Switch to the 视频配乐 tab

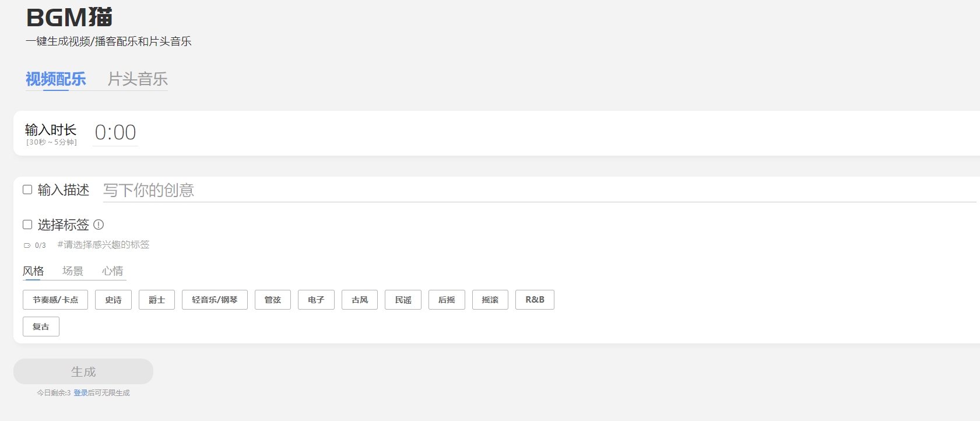coord(56,79)
